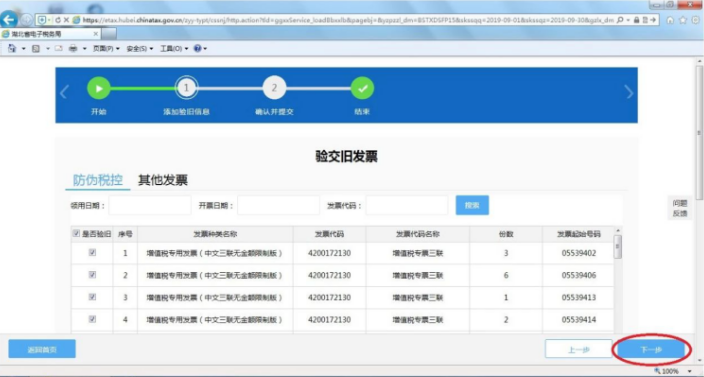704x377 pixels.
Task: Open browser settings gear icon
Action: (x=695, y=20)
